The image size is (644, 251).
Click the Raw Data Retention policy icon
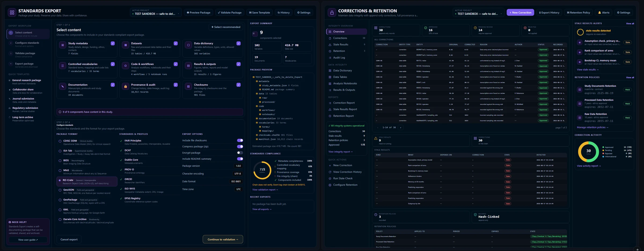[x=580, y=117]
